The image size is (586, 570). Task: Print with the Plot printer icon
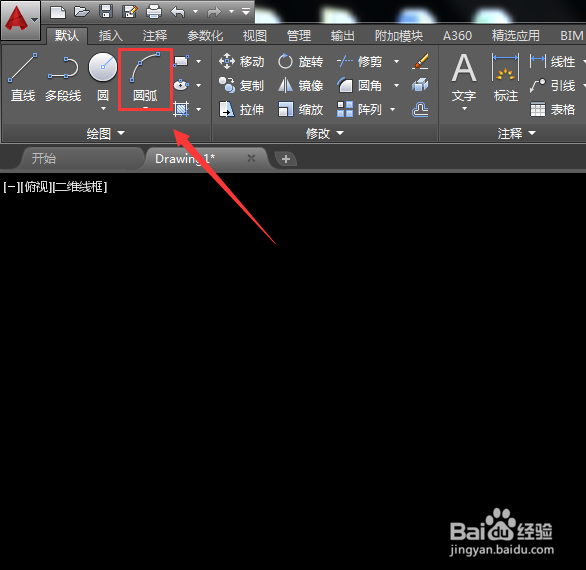[x=154, y=12]
